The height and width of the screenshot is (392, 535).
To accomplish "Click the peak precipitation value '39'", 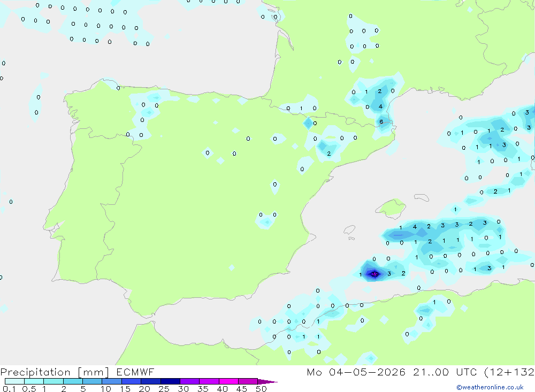I will (x=374, y=274).
